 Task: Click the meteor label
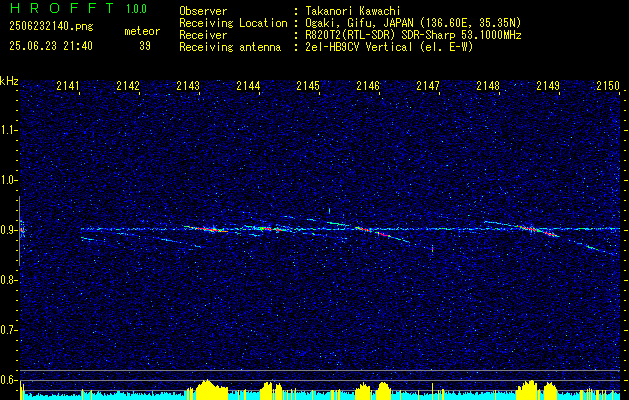pos(142,31)
